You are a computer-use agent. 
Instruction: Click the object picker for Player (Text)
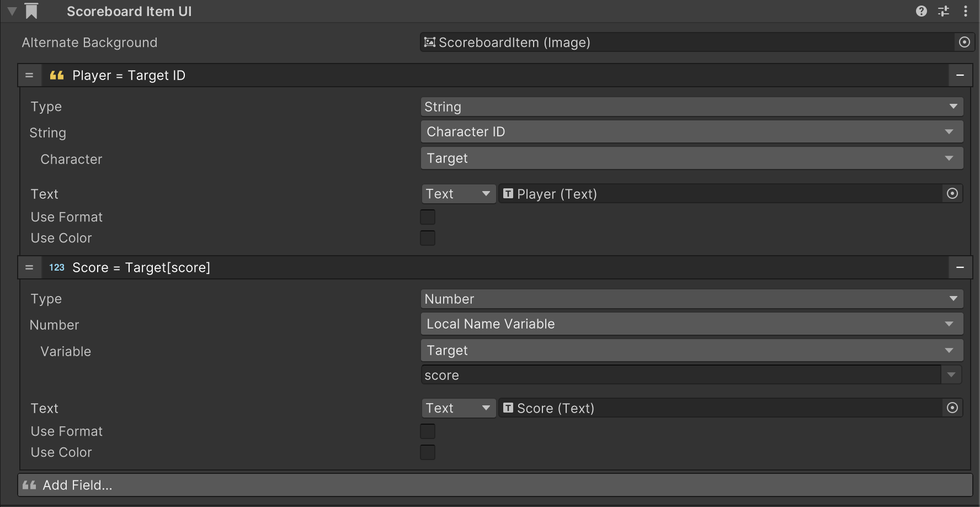coord(952,194)
